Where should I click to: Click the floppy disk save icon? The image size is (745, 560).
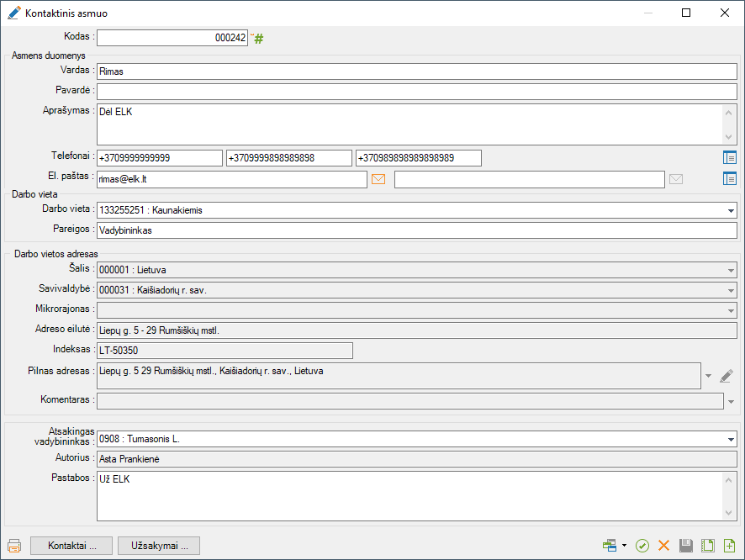(686, 546)
